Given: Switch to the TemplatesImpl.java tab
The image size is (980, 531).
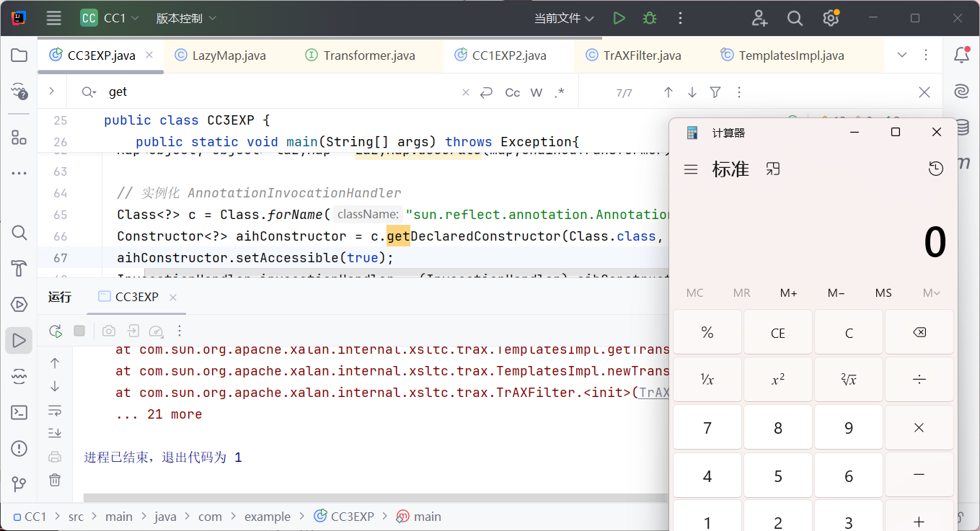Looking at the screenshot, I should pos(791,55).
